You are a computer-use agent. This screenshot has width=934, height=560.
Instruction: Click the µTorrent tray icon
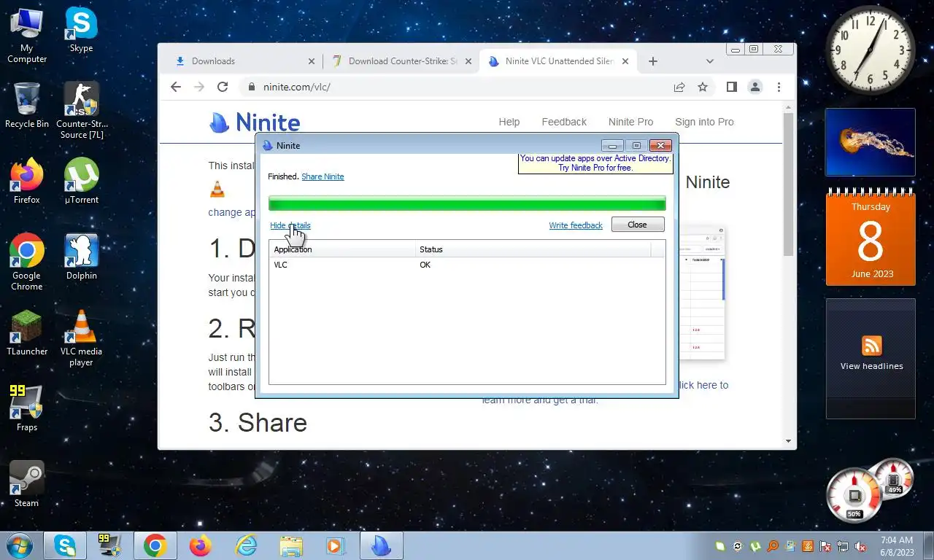pyautogui.click(x=755, y=546)
